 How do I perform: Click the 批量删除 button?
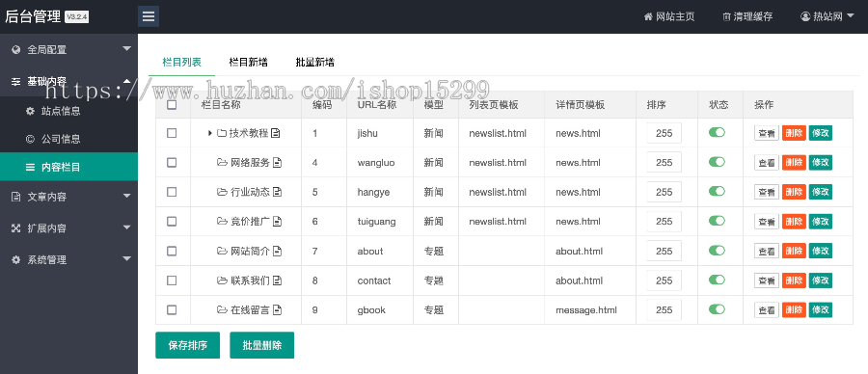(261, 345)
